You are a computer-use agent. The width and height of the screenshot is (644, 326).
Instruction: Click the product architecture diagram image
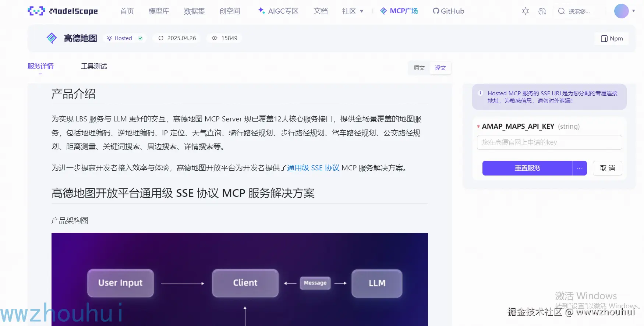pos(240,279)
